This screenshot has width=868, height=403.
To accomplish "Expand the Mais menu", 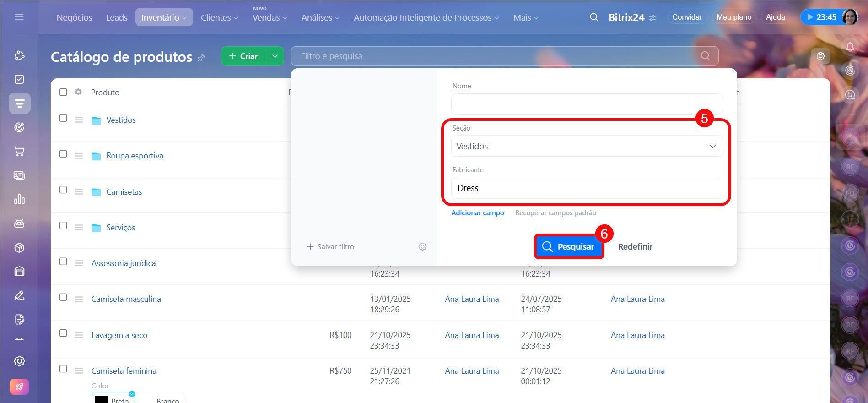I will click(x=525, y=17).
